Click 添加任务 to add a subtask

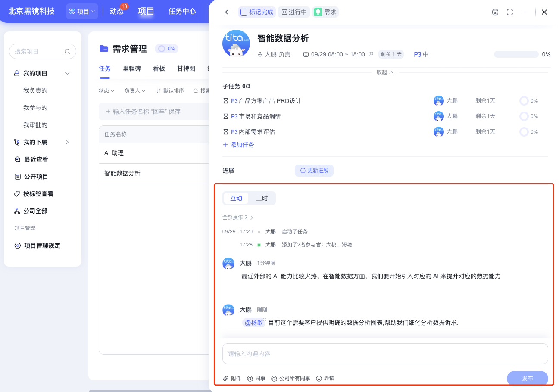click(x=238, y=145)
